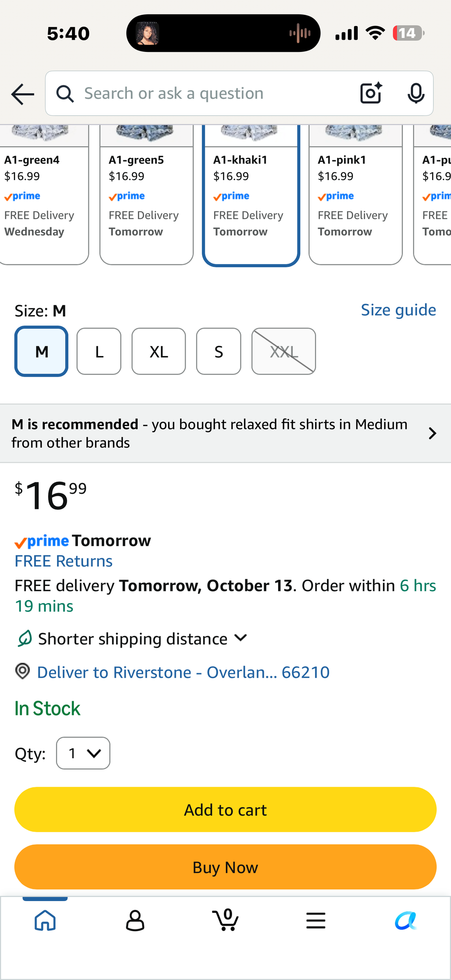The height and width of the screenshot is (980, 451).
Task: Open the hamburger menu icon
Action: (316, 920)
